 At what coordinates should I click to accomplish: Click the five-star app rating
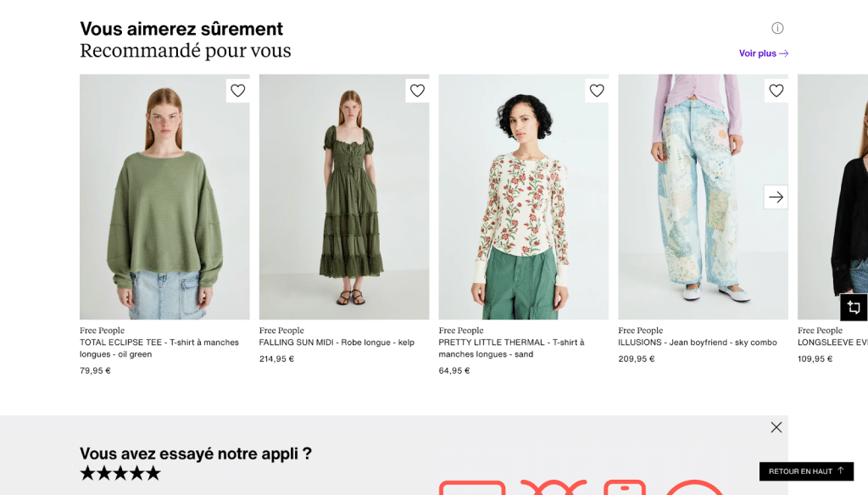click(120, 473)
